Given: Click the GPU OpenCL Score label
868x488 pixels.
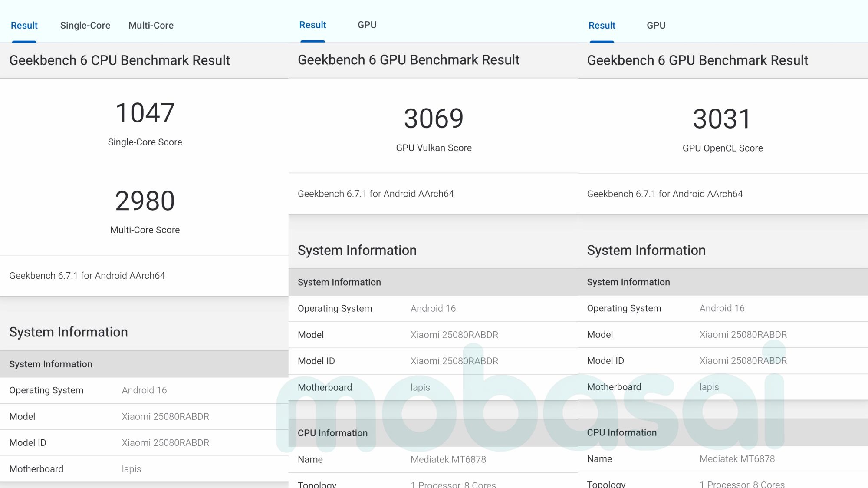Looking at the screenshot, I should coord(723,148).
